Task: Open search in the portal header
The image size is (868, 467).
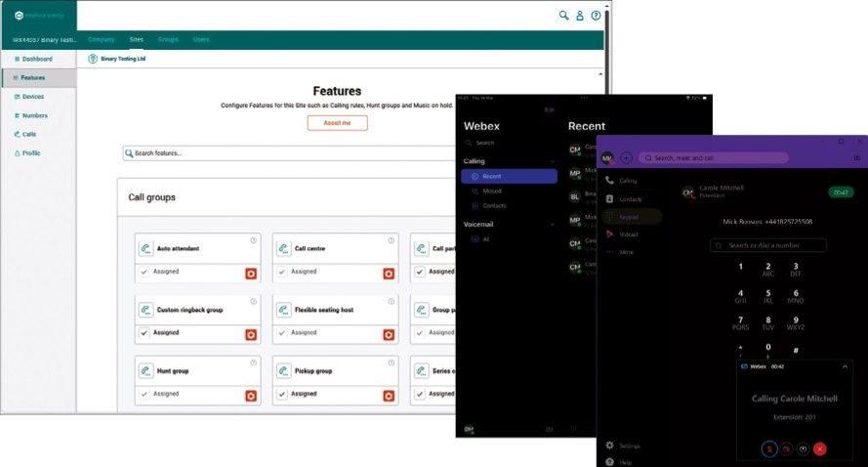Action: pyautogui.click(x=563, y=15)
